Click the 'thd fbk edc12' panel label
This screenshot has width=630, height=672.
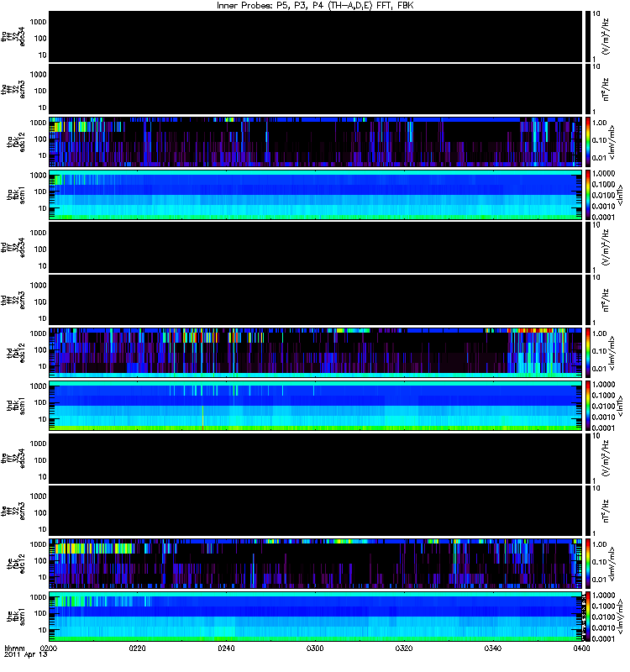tap(16, 353)
